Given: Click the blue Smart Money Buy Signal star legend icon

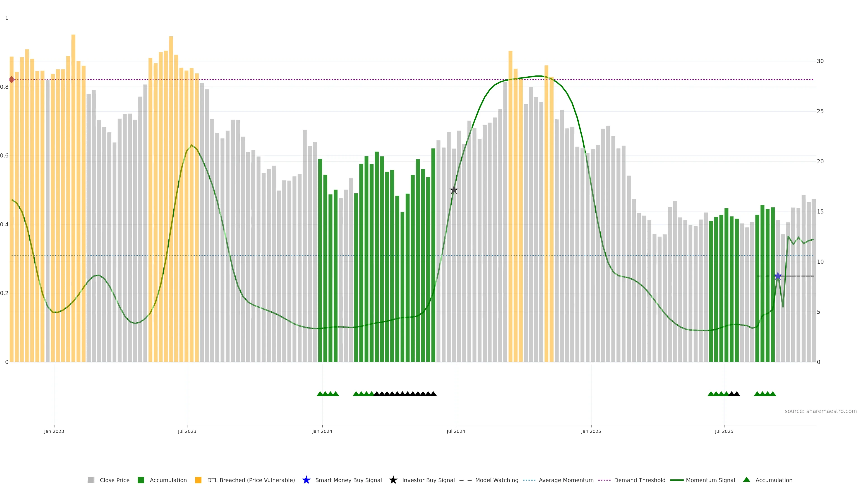Looking at the screenshot, I should click(306, 480).
